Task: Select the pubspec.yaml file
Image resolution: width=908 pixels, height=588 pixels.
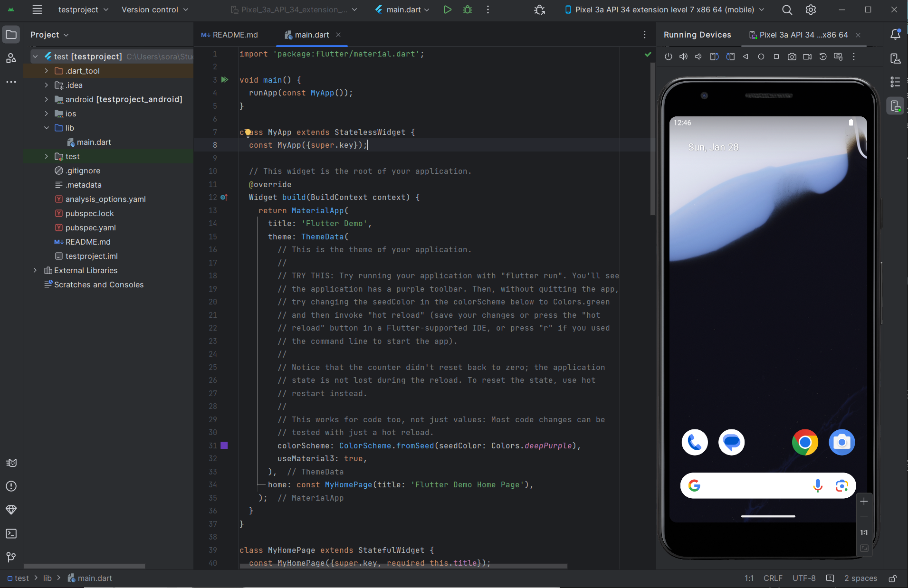Action: [x=91, y=228]
